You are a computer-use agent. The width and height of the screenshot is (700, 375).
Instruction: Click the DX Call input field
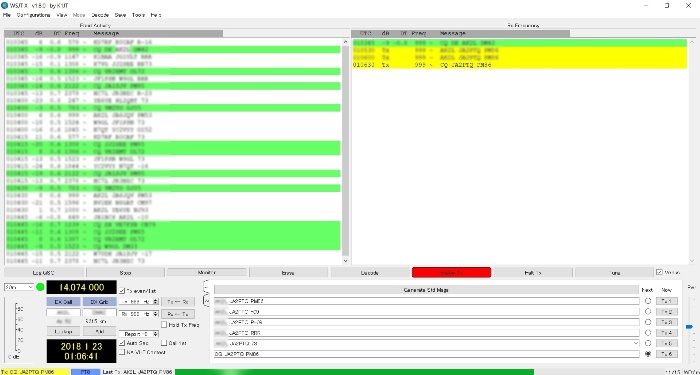(x=63, y=312)
